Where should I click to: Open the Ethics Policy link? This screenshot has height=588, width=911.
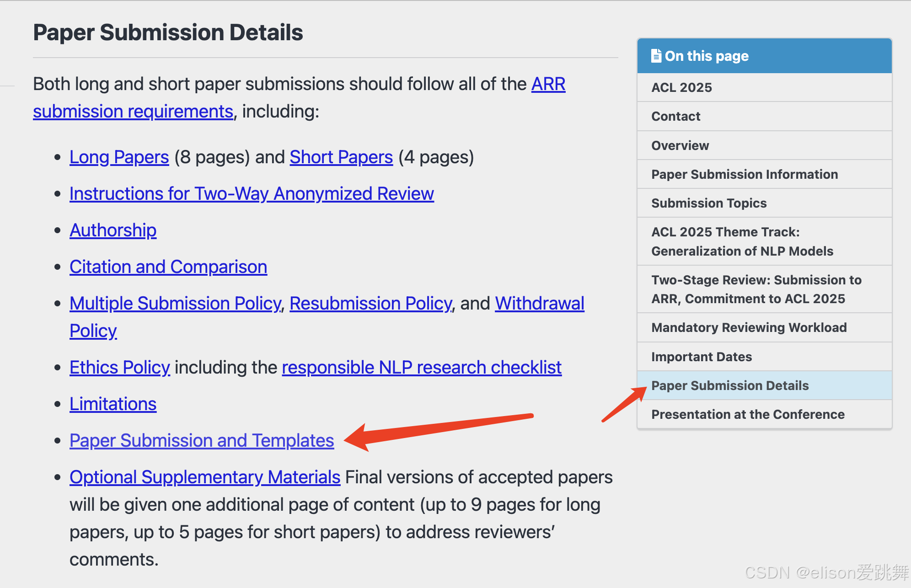[x=120, y=368]
